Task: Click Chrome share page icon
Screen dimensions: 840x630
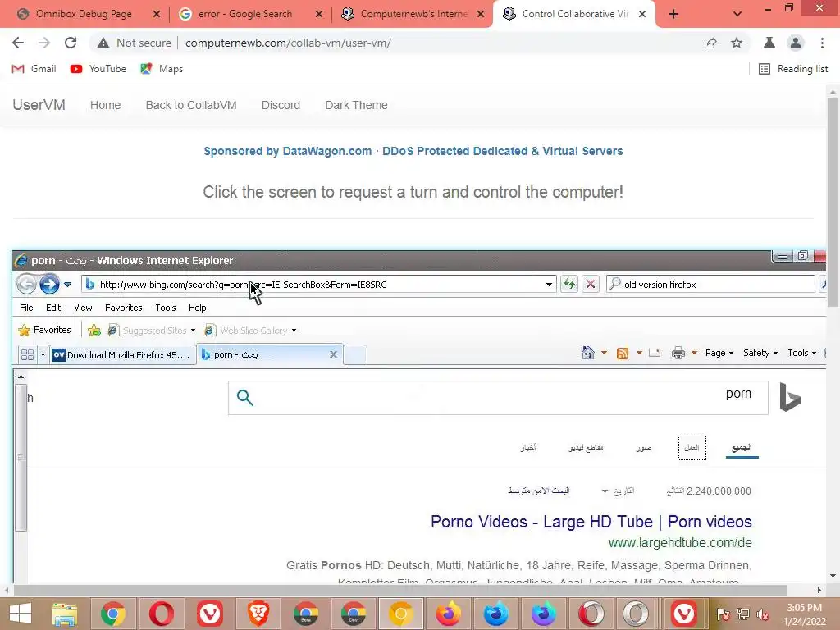Action: 710,43
